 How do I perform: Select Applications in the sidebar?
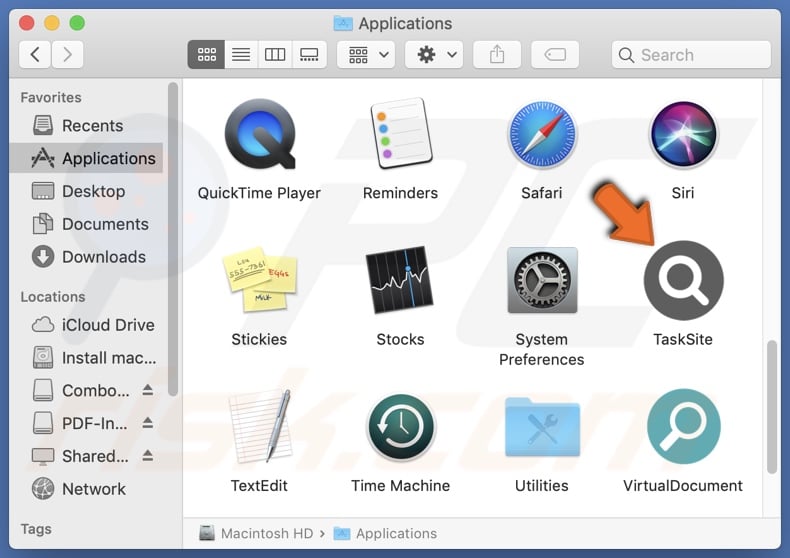[86, 158]
